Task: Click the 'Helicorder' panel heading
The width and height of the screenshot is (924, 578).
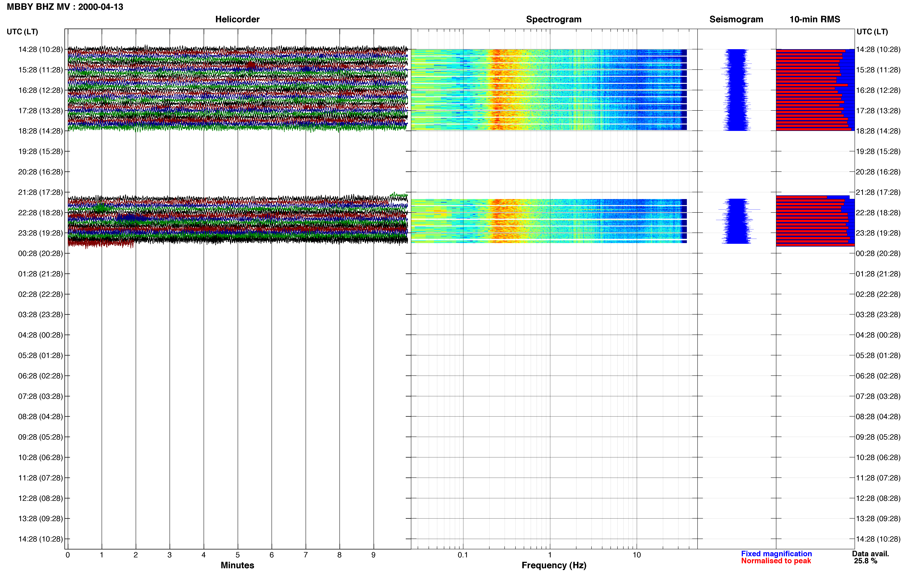Action: tap(237, 20)
